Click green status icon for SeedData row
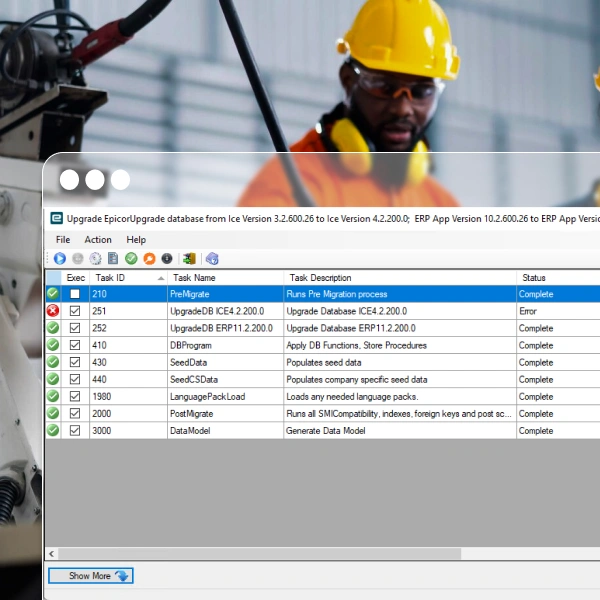The image size is (600, 600). point(53,362)
